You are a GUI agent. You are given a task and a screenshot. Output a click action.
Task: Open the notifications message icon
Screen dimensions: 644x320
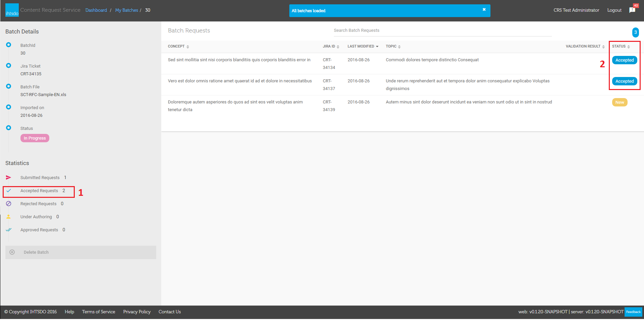[632, 10]
